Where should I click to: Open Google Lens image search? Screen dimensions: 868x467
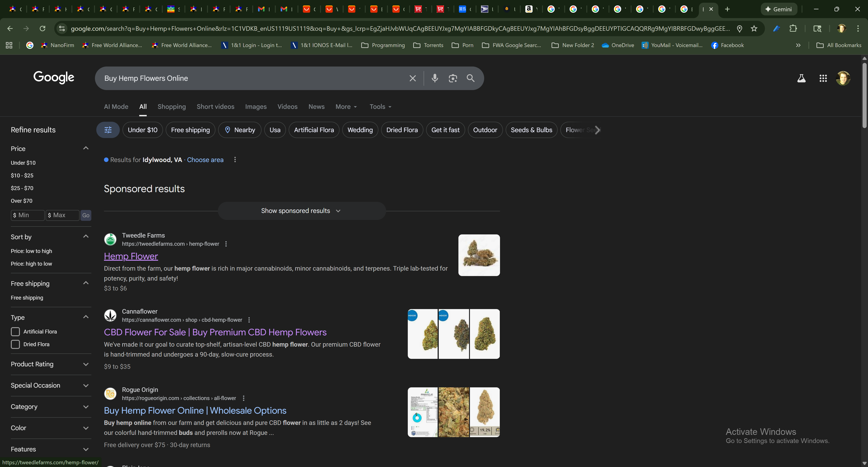[x=453, y=78]
